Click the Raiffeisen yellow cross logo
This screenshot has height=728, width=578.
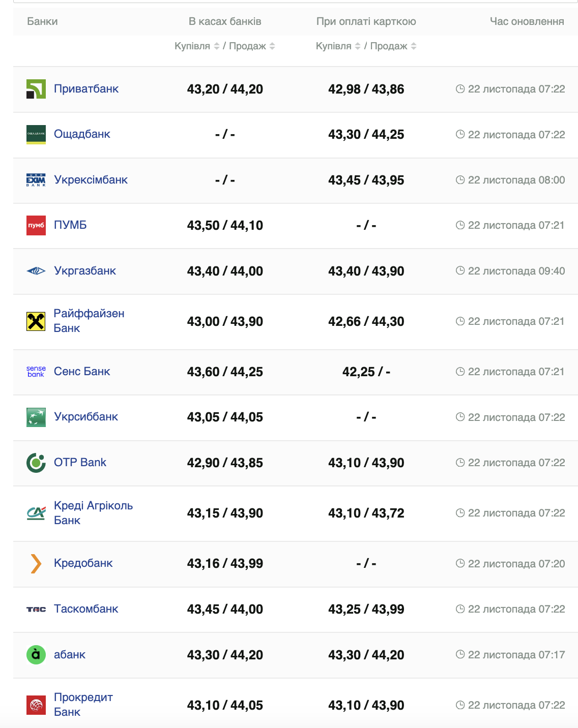pyautogui.click(x=36, y=321)
